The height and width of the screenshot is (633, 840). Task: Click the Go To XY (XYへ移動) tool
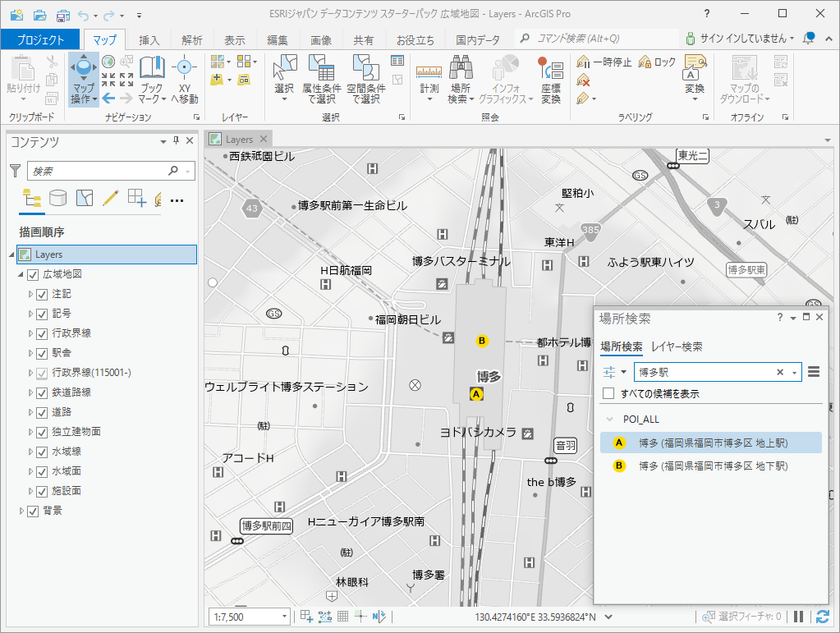point(184,80)
